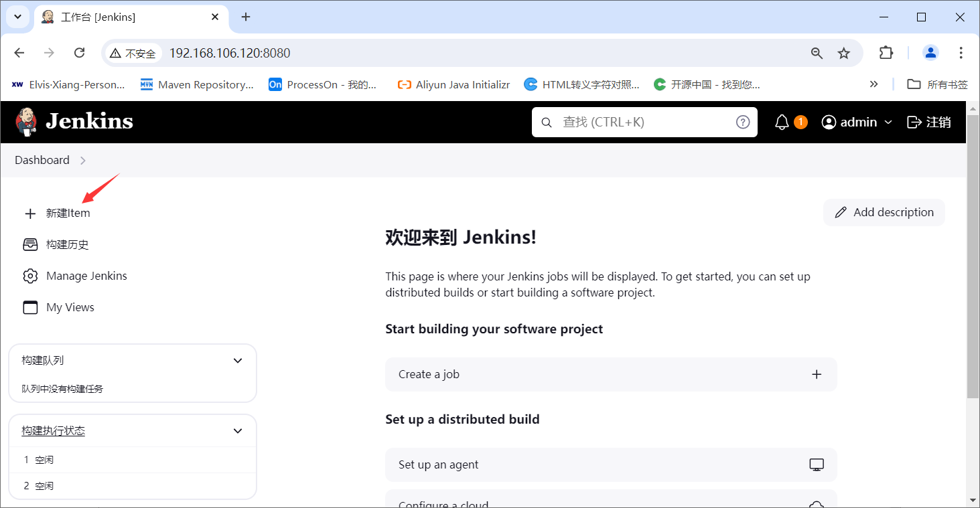
Task: Open Chrome three-dot menu
Action: pyautogui.click(x=961, y=52)
